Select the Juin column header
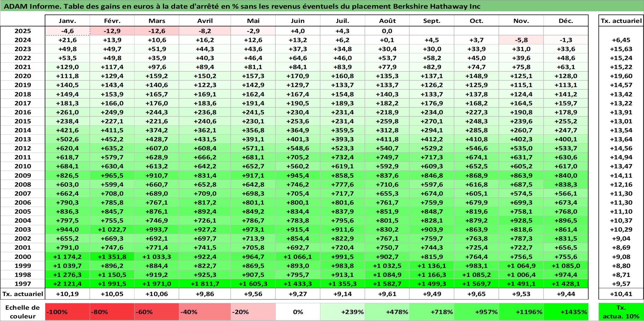The height and width of the screenshot is (321, 644). [x=298, y=21]
